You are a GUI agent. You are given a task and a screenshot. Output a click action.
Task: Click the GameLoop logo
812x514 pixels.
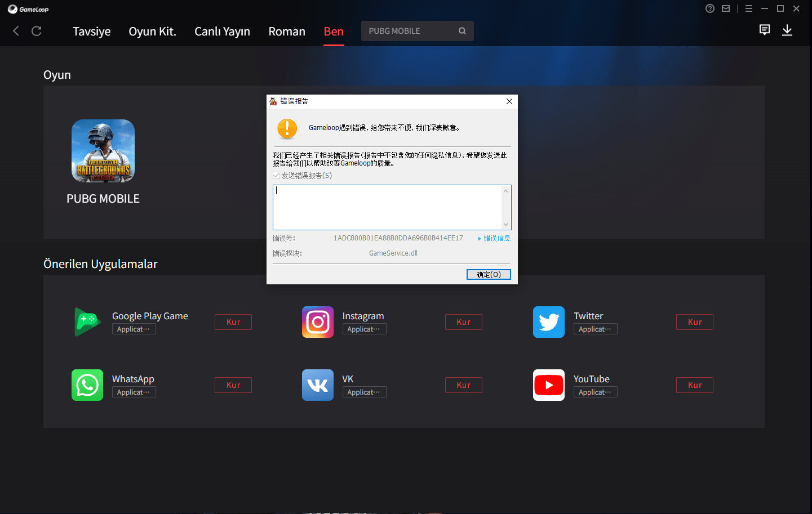pos(28,9)
